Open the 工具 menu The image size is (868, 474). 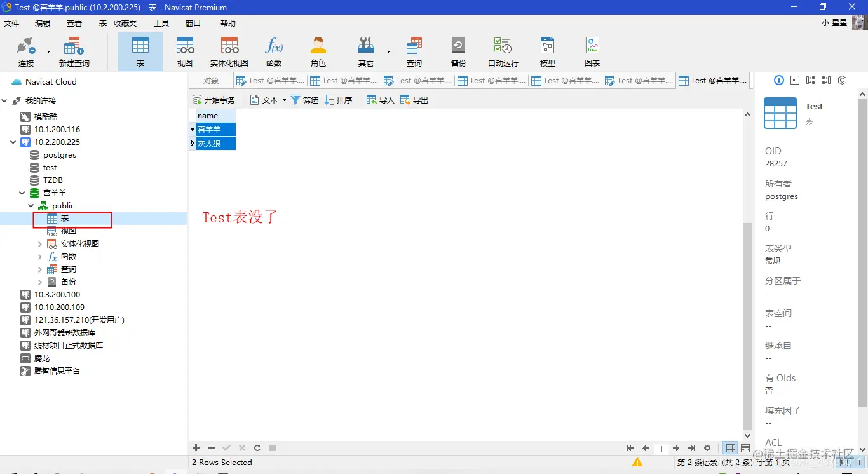(161, 23)
